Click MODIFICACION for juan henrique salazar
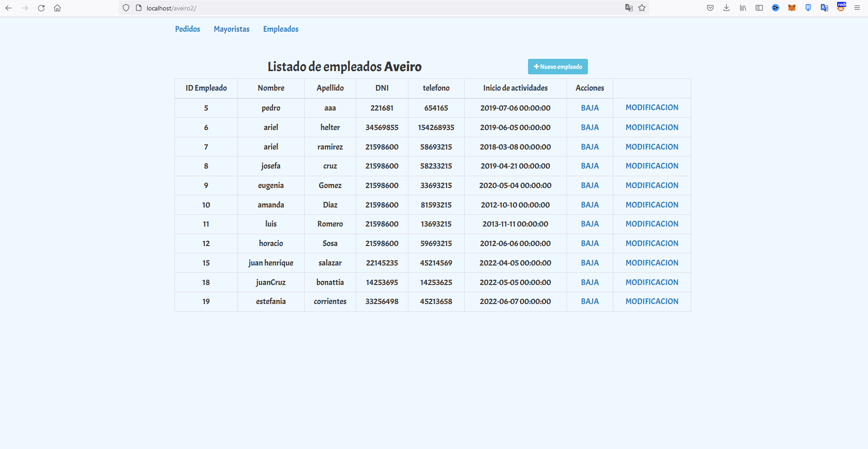This screenshot has width=868, height=449. (652, 263)
